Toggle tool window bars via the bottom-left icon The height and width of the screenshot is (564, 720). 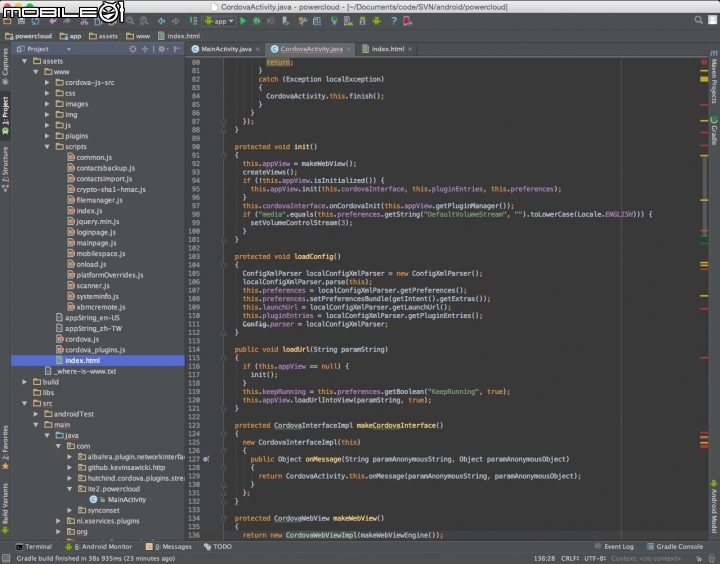[6, 558]
